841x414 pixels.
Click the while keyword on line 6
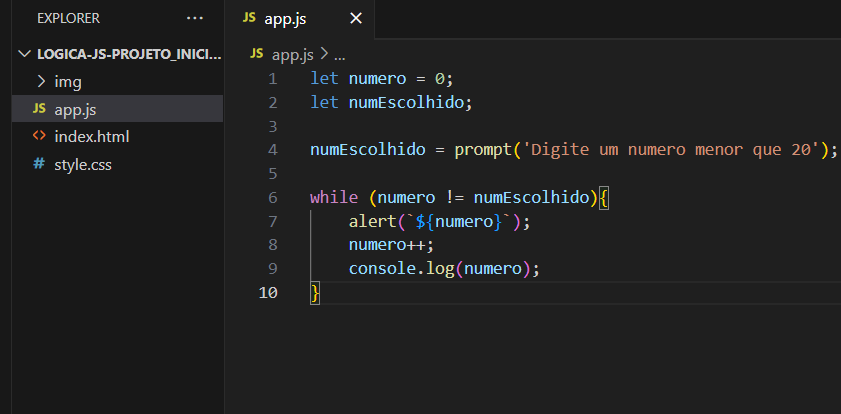point(334,197)
